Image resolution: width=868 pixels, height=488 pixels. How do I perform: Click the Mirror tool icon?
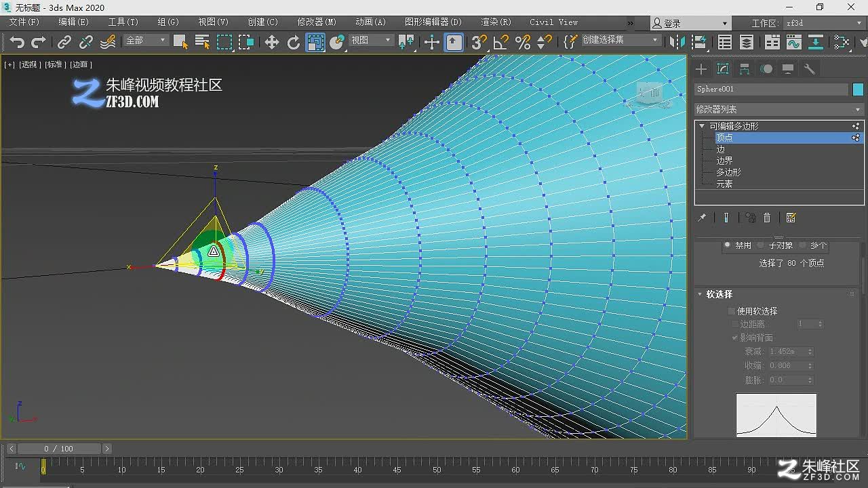pyautogui.click(x=677, y=42)
